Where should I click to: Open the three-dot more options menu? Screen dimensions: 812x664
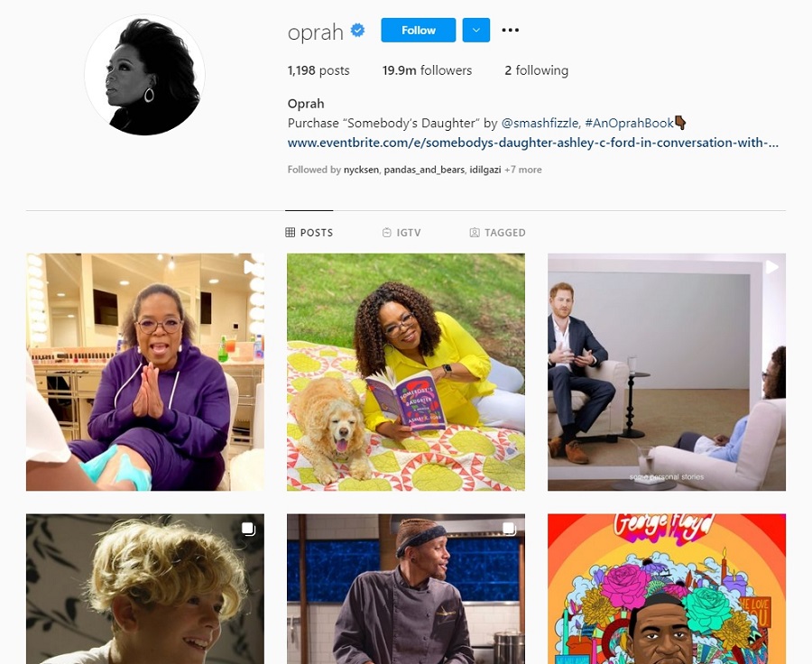coord(510,30)
